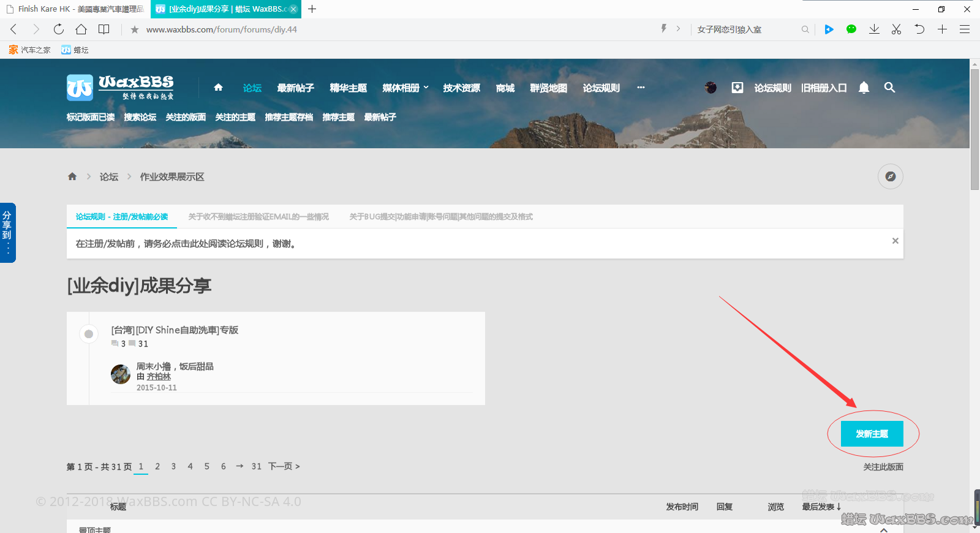Expand address bar suggestion arrow
Viewport: 980px width, 533px height.
pos(678,29)
